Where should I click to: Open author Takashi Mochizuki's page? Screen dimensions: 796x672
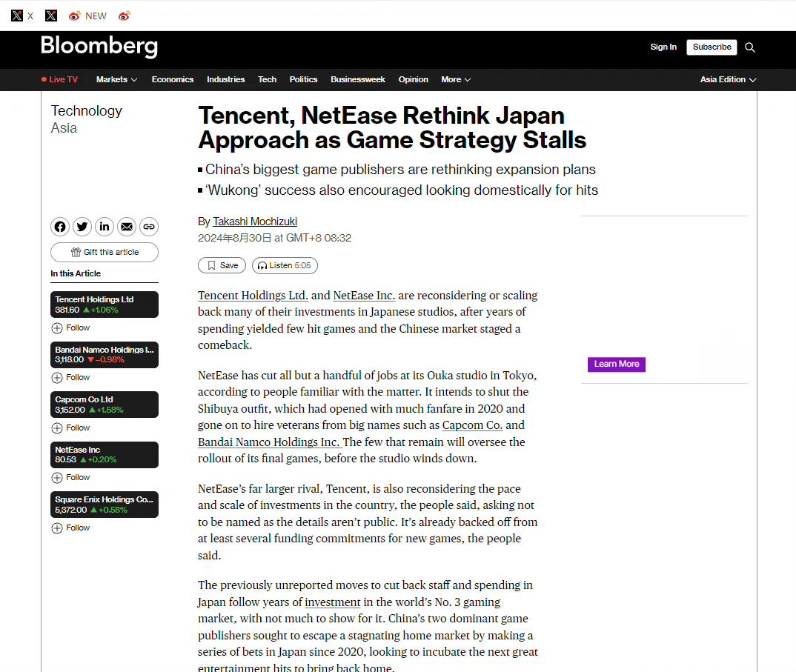point(255,222)
